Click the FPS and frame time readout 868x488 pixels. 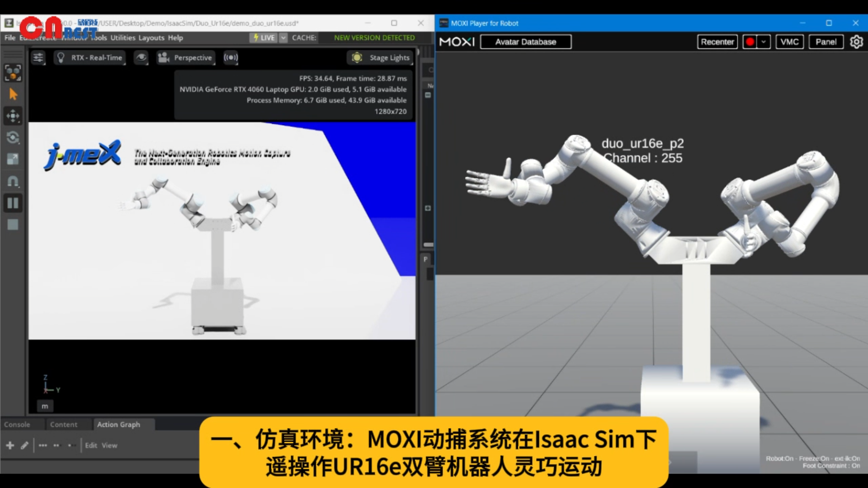click(x=353, y=79)
